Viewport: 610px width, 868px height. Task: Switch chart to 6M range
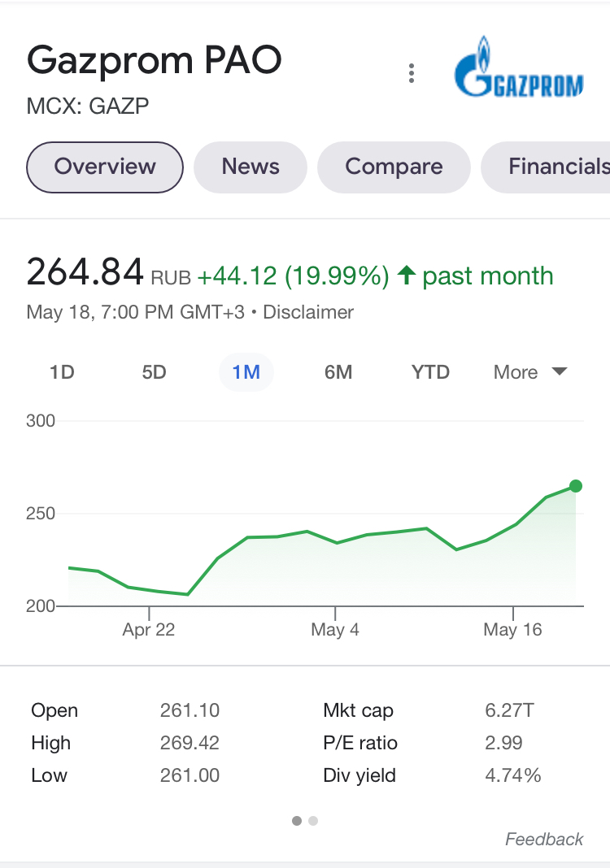pos(338,372)
